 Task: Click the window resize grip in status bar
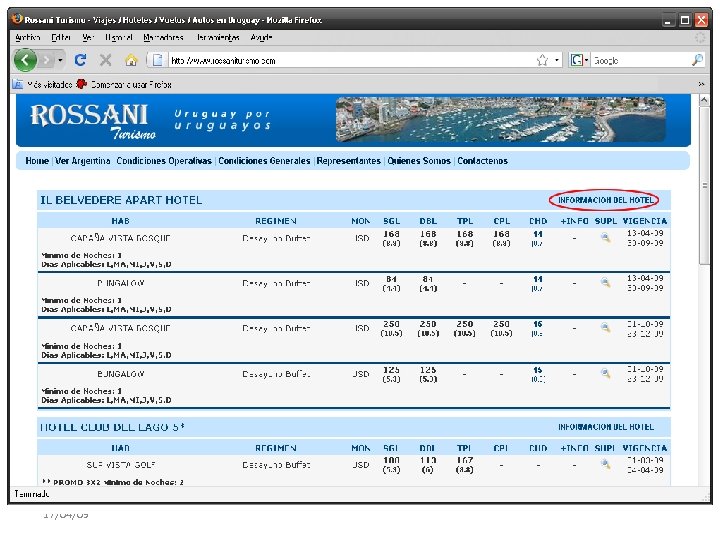[706, 497]
